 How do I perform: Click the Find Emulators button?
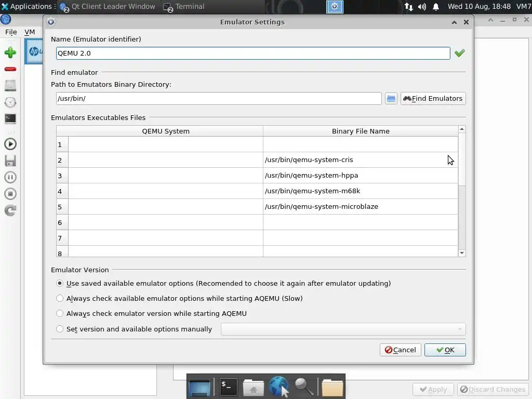(x=433, y=99)
